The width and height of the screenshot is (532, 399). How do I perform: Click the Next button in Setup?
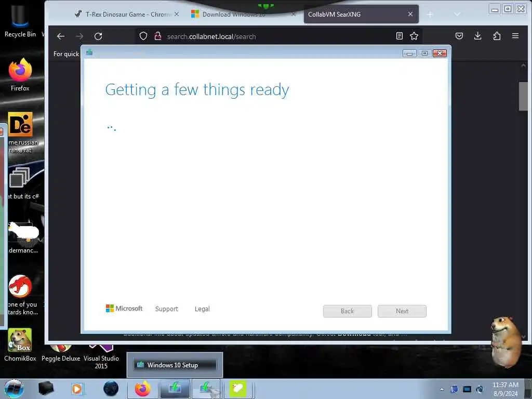click(x=402, y=311)
